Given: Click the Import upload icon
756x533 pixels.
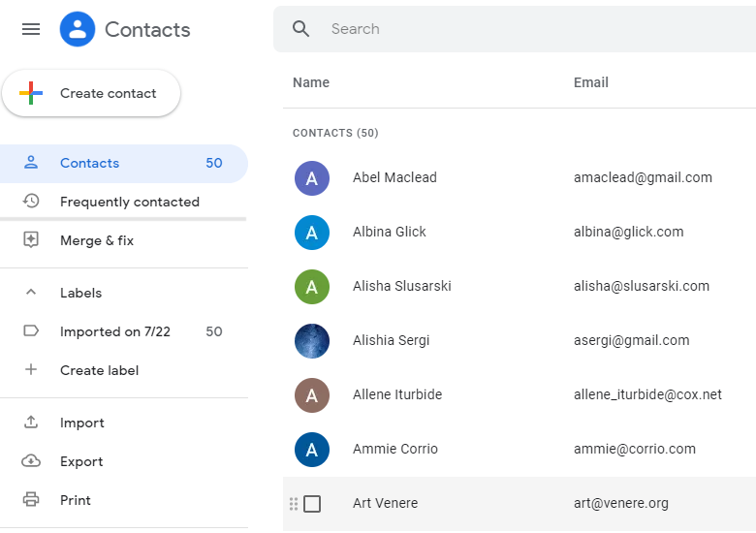Looking at the screenshot, I should tap(31, 423).
